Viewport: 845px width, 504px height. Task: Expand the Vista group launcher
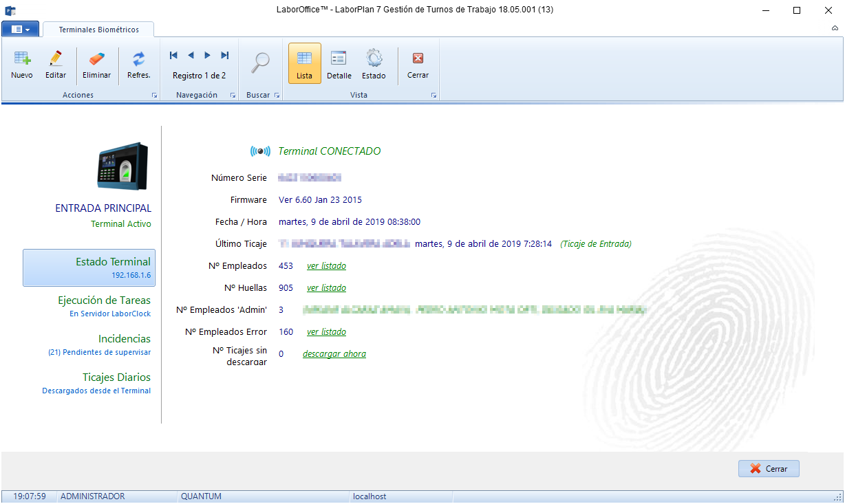[x=434, y=96]
